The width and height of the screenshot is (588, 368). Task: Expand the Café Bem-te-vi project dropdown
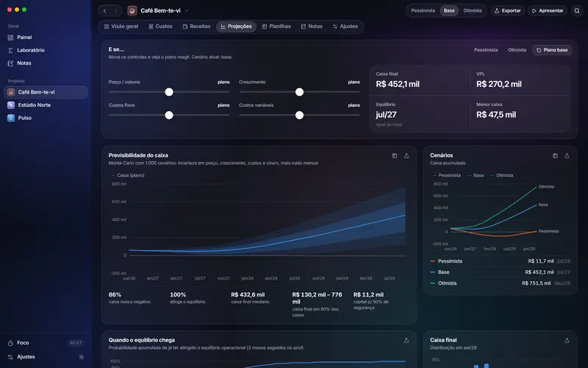click(187, 10)
